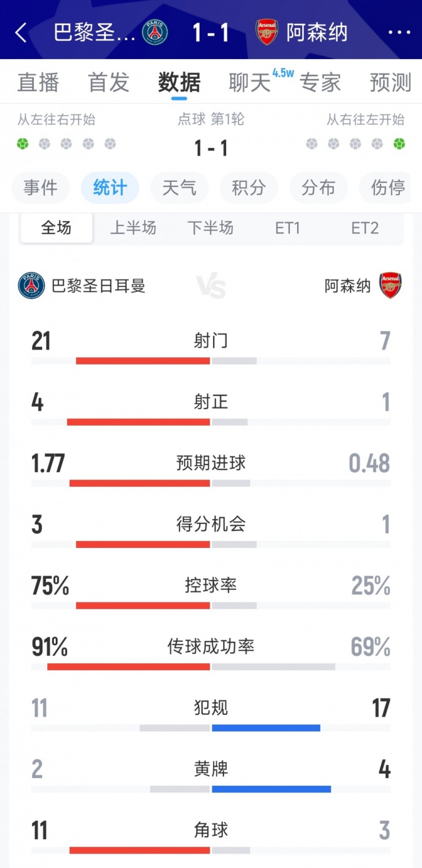Tap Arsenal's green penalty ball indicator
The width and height of the screenshot is (422, 868).
399,144
